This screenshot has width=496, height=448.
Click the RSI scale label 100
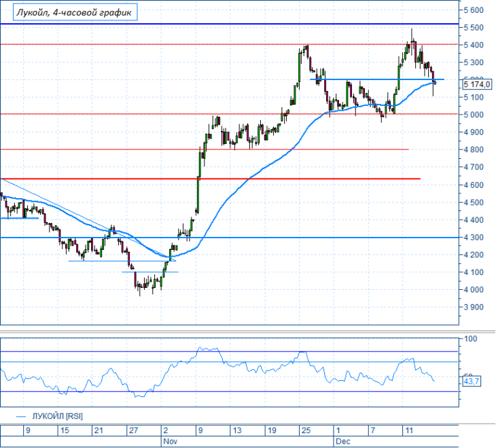pos(470,339)
